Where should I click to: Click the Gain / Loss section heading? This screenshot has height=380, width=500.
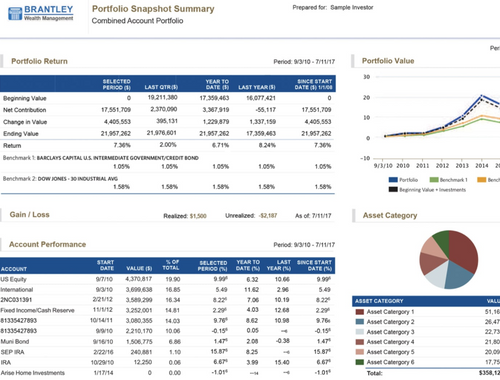click(29, 215)
